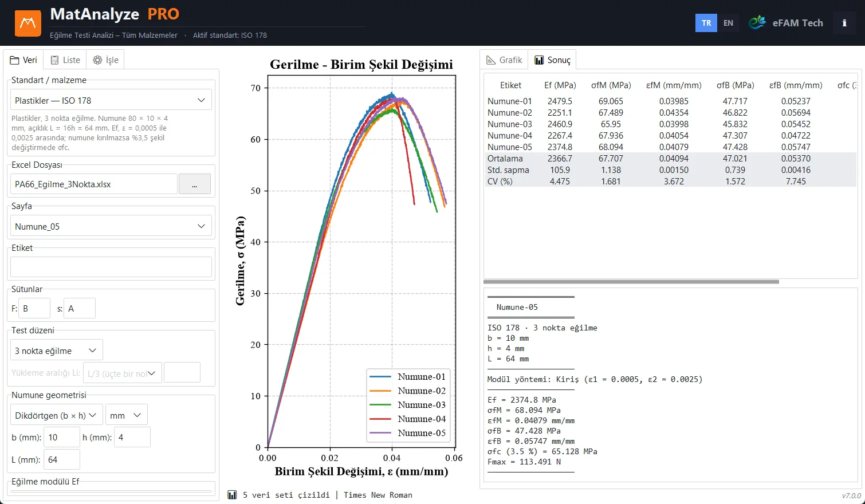
Task: Click the s column input field
Action: coord(80,308)
